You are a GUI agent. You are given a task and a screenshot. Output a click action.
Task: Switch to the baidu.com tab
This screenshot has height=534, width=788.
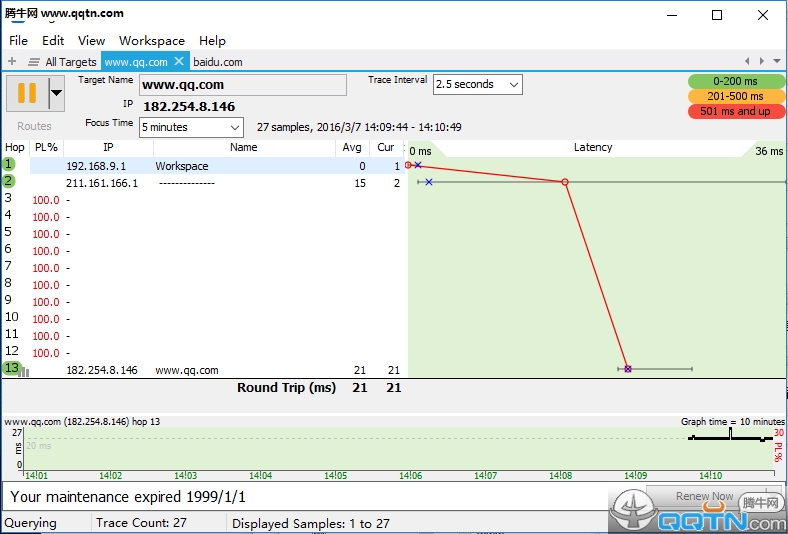coord(218,62)
